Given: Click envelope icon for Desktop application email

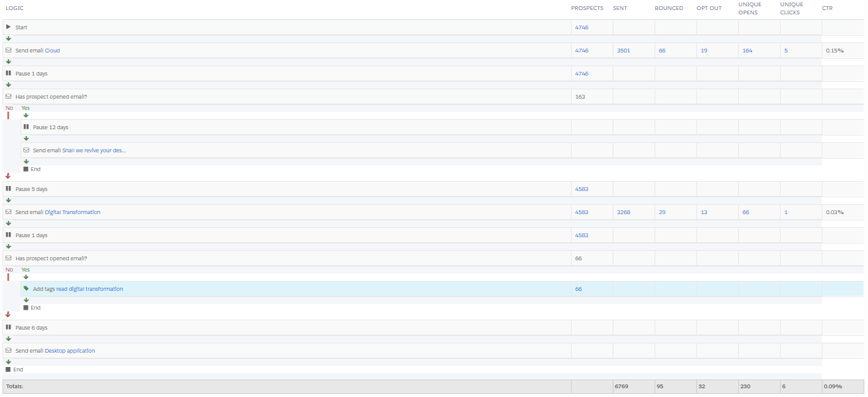Looking at the screenshot, I should click(9, 351).
